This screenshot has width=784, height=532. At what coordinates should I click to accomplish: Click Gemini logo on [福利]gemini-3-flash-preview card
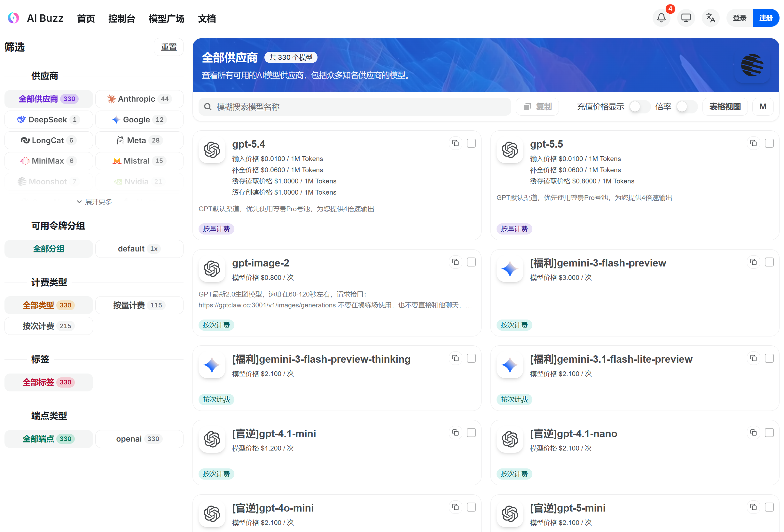click(510, 269)
